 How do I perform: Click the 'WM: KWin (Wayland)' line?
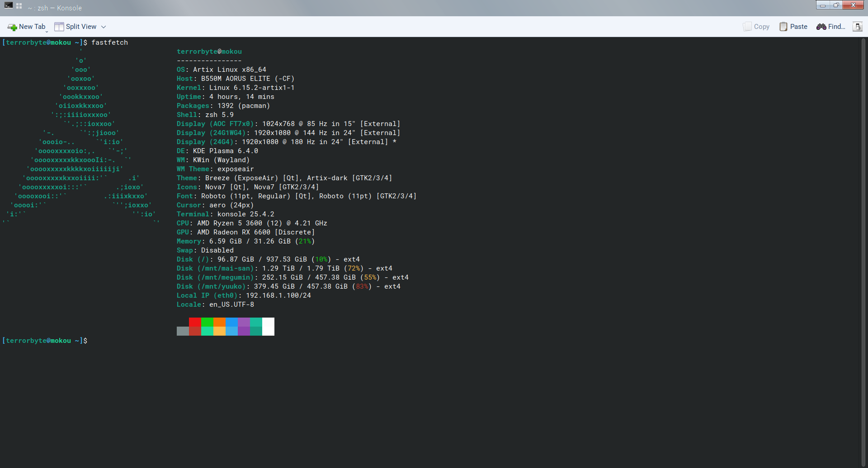213,160
